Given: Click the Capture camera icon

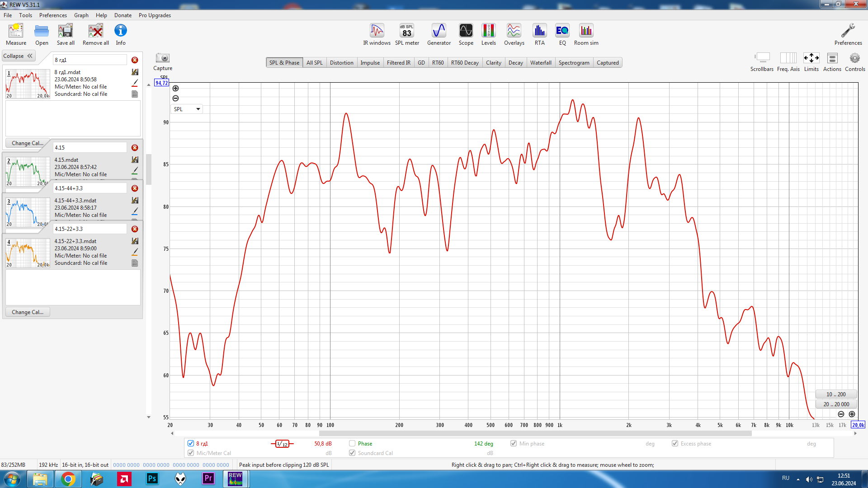Looking at the screenshot, I should [x=162, y=58].
